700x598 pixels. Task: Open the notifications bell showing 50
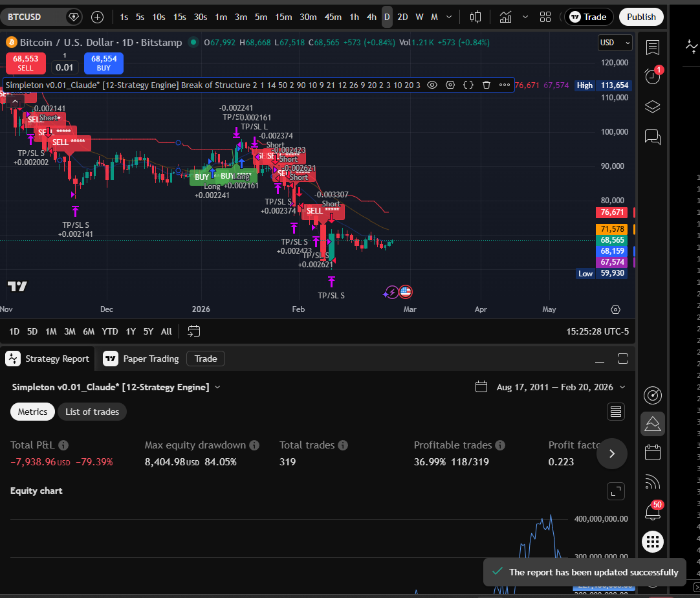(x=652, y=512)
